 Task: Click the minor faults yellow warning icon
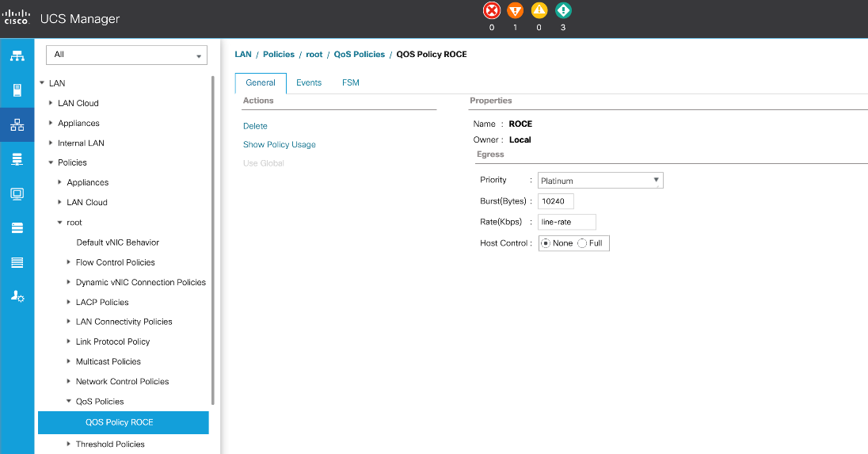(539, 10)
